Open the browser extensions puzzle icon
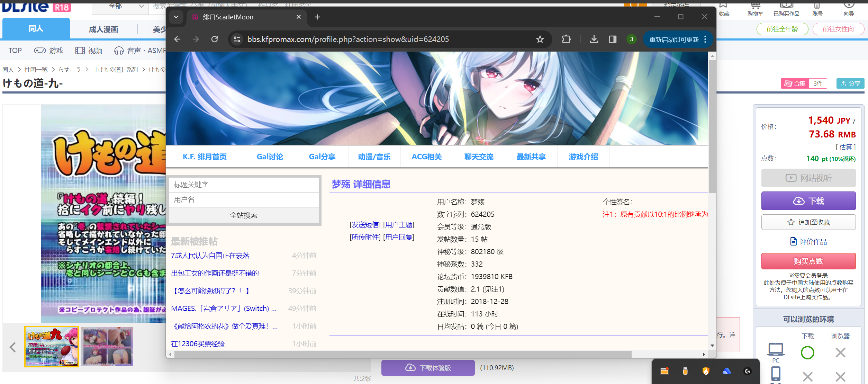 [566, 39]
